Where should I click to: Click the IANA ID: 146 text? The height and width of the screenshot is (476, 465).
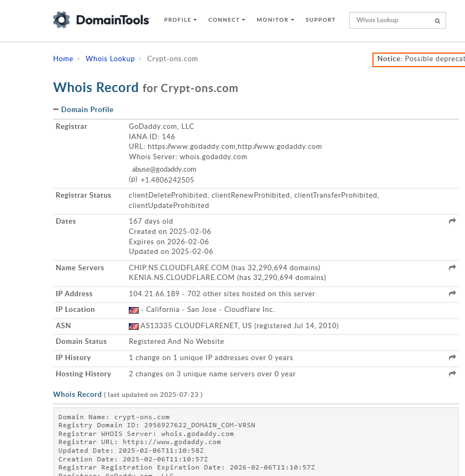click(152, 136)
